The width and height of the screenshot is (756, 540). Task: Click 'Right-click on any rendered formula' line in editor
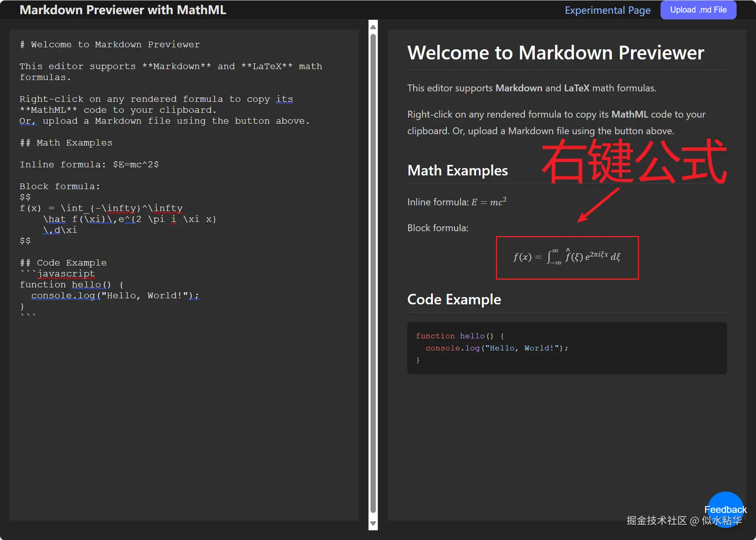tap(156, 99)
